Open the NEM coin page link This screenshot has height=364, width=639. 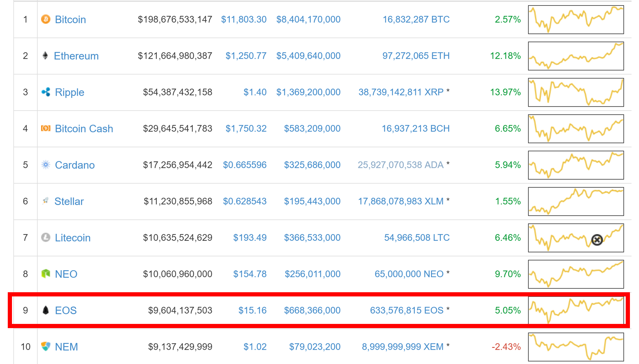pyautogui.click(x=66, y=347)
